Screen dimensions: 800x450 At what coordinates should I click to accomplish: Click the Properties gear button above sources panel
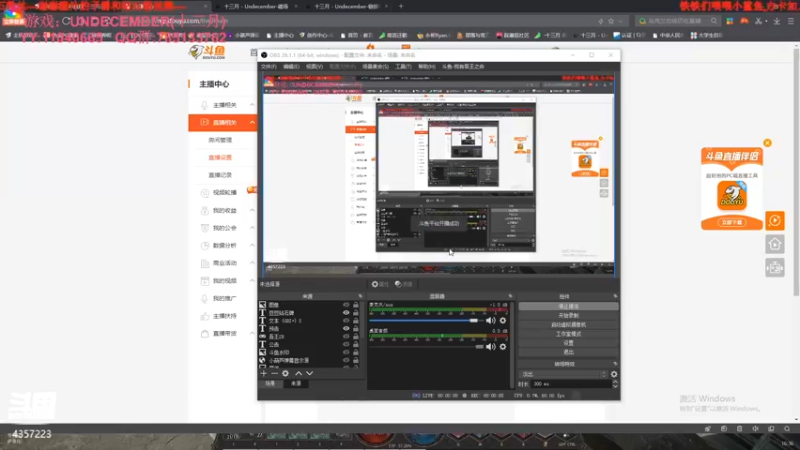pos(380,284)
